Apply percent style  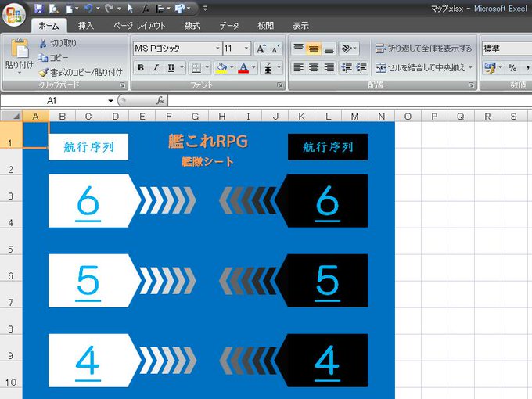(x=512, y=68)
